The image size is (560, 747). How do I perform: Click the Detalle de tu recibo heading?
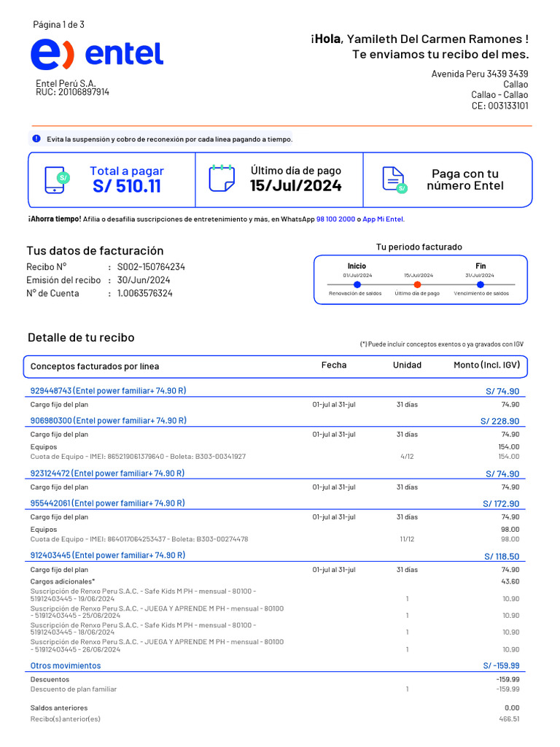[x=81, y=338]
